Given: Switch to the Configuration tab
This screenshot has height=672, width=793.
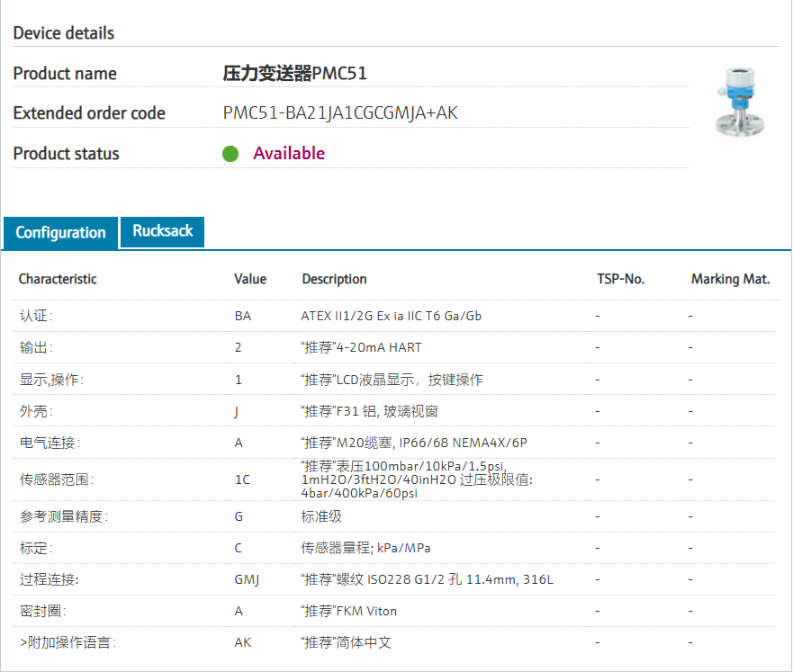Looking at the screenshot, I should pos(60,233).
